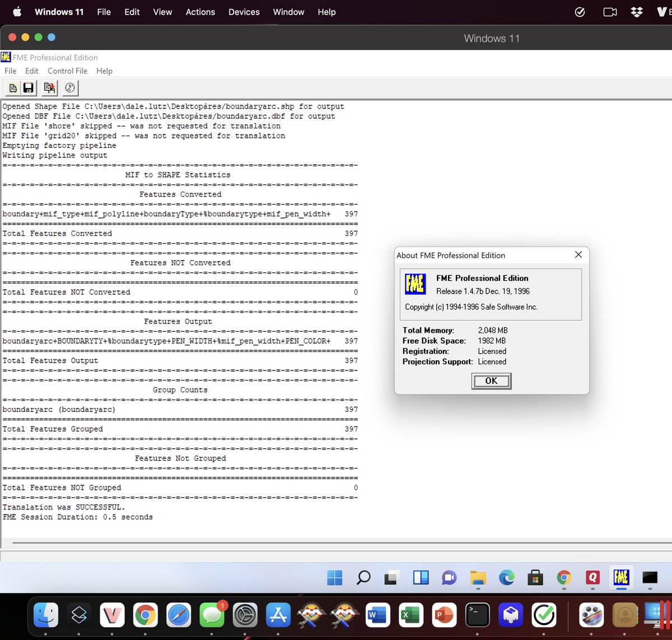Open Messages in the macOS Dock
Image resolution: width=672 pixels, height=640 pixels.
click(212, 615)
